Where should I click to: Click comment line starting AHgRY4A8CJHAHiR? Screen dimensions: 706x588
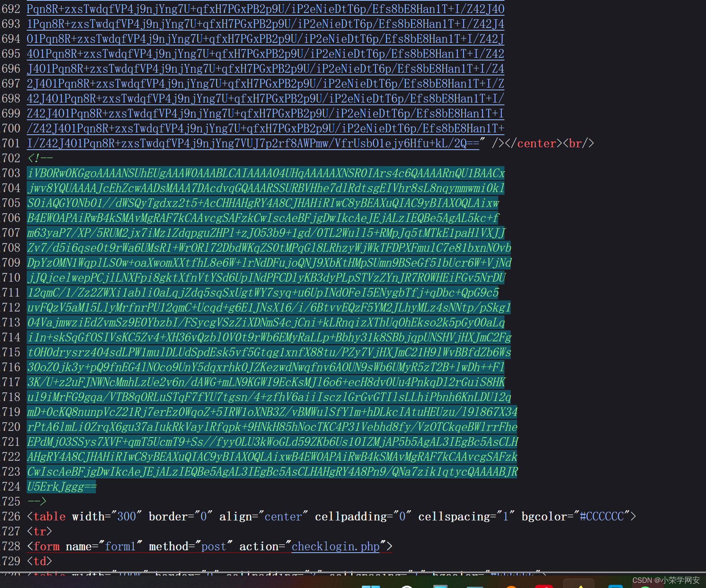[x=272, y=456]
